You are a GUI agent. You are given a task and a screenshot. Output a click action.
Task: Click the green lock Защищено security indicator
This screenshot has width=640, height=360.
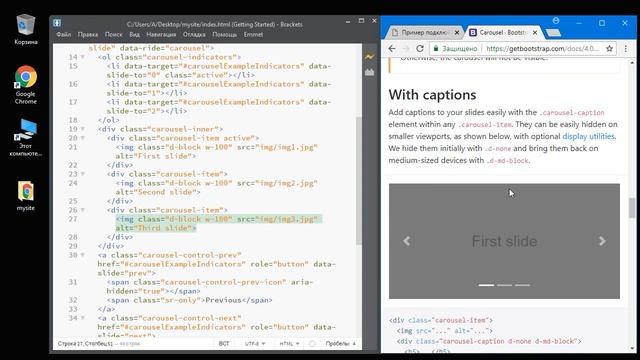pyautogui.click(x=455, y=49)
